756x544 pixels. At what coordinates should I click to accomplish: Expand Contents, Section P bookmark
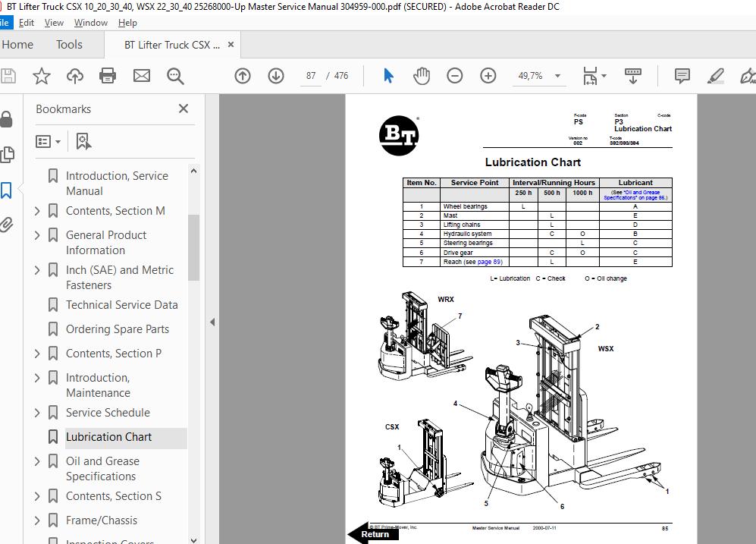point(37,354)
